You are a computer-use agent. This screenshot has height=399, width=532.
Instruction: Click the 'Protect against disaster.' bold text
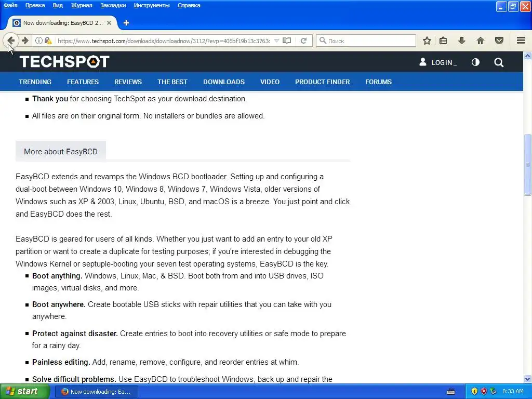coord(75,334)
